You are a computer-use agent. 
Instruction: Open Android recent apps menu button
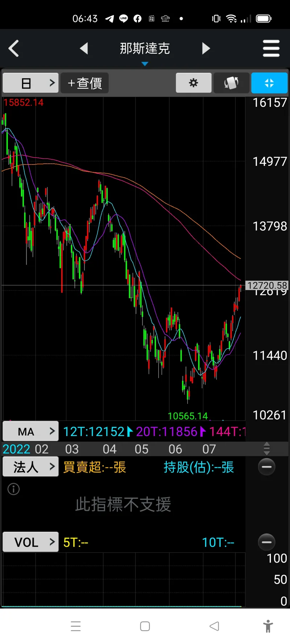click(76, 626)
